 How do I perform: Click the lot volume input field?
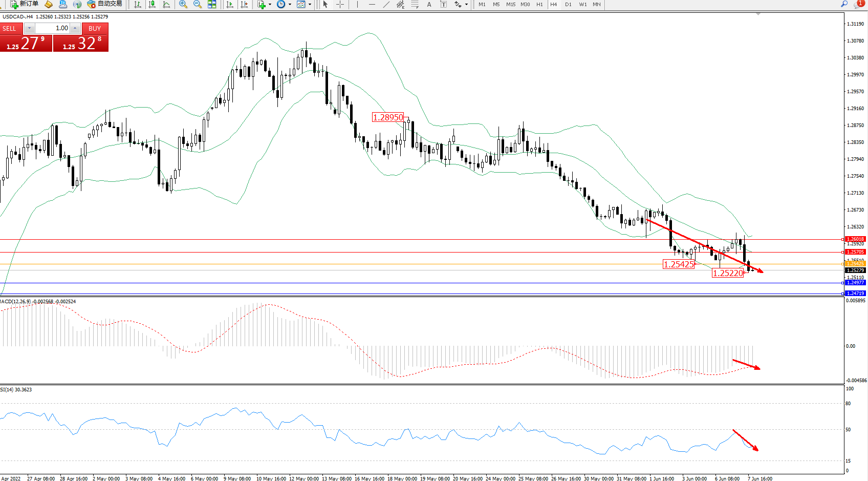[53, 28]
